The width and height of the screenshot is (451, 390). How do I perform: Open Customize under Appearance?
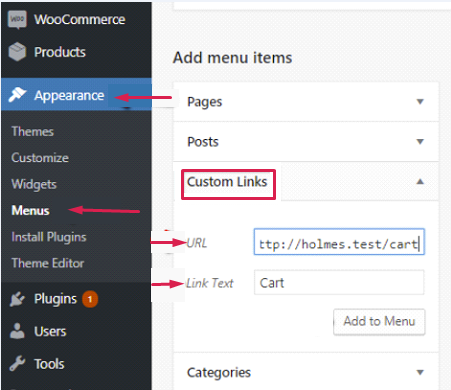tap(40, 158)
